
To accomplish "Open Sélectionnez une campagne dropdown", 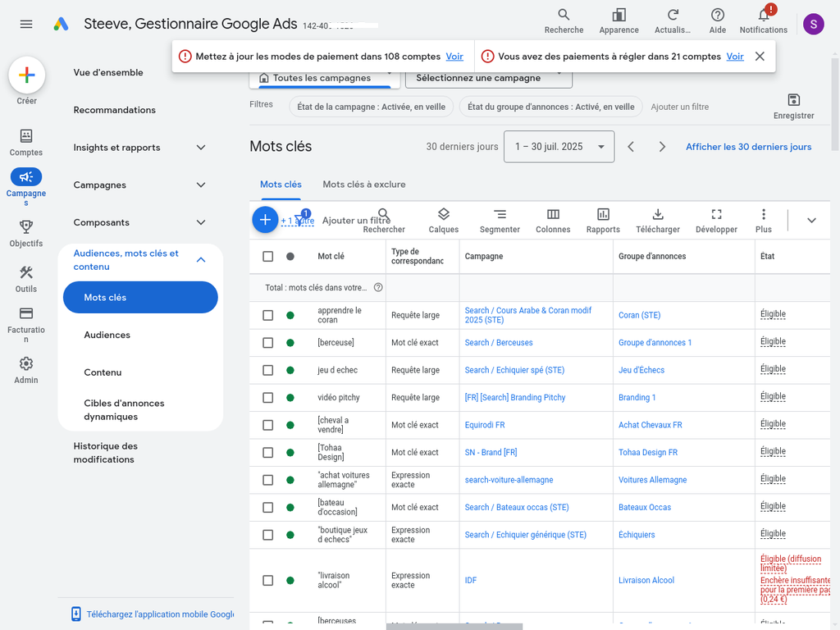I will pos(489,78).
